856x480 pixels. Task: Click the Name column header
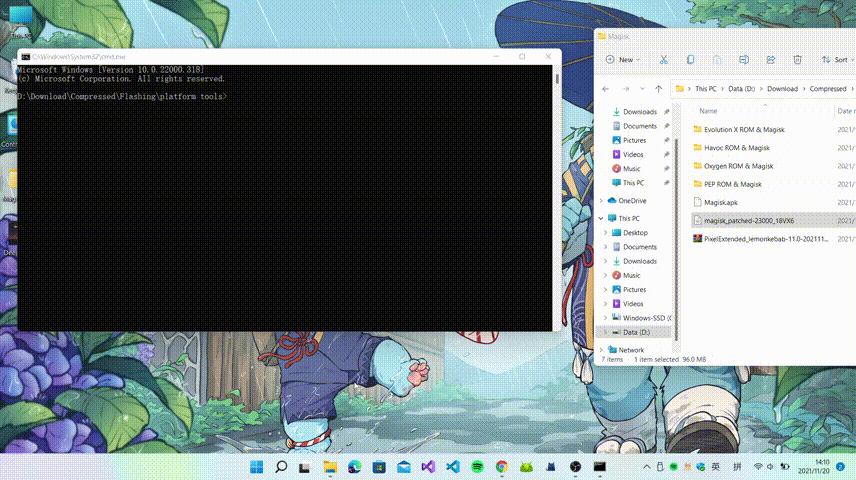[x=708, y=111]
